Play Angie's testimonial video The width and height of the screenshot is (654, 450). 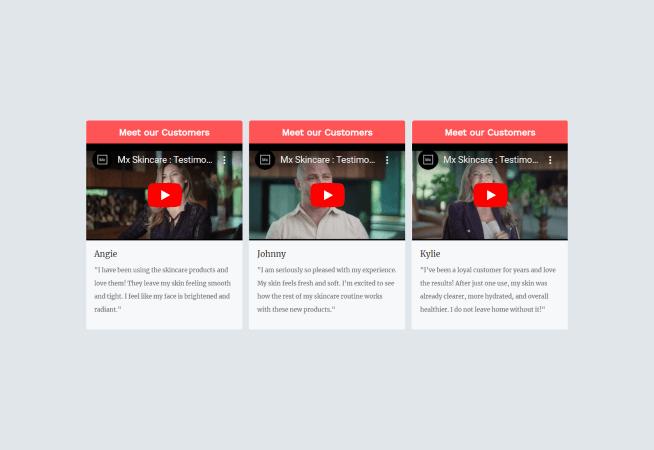(x=164, y=195)
